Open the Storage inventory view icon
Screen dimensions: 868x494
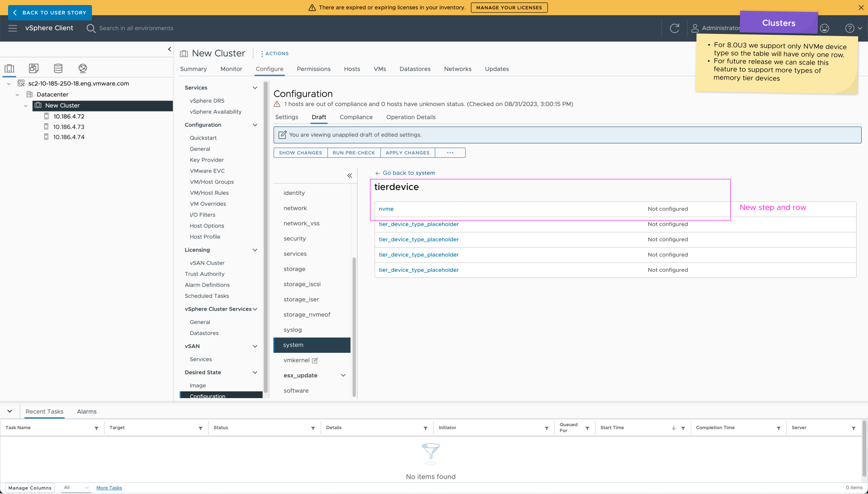pos(58,68)
